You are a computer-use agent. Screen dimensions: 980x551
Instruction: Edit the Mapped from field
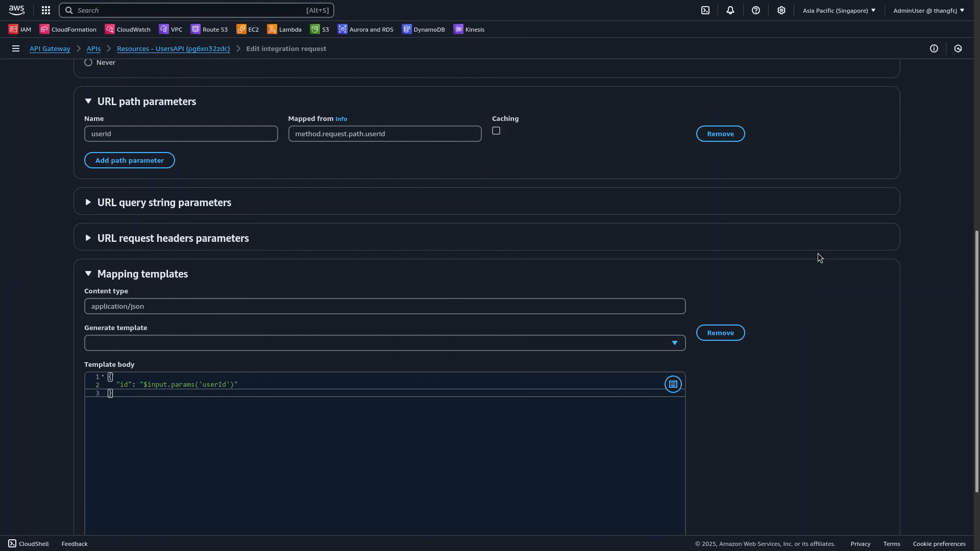[x=385, y=134]
